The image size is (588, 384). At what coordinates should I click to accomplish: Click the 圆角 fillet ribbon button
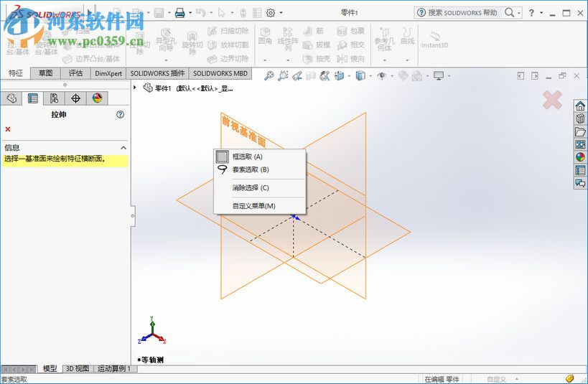click(265, 37)
